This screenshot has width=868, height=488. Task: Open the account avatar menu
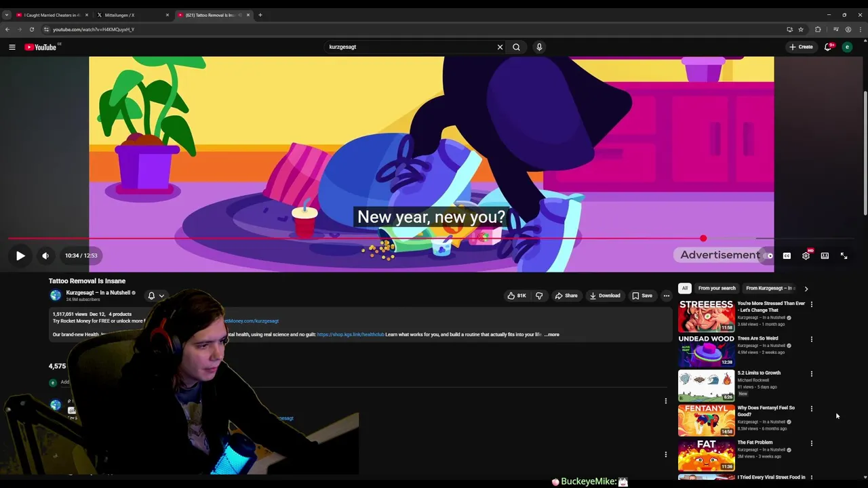tap(847, 47)
